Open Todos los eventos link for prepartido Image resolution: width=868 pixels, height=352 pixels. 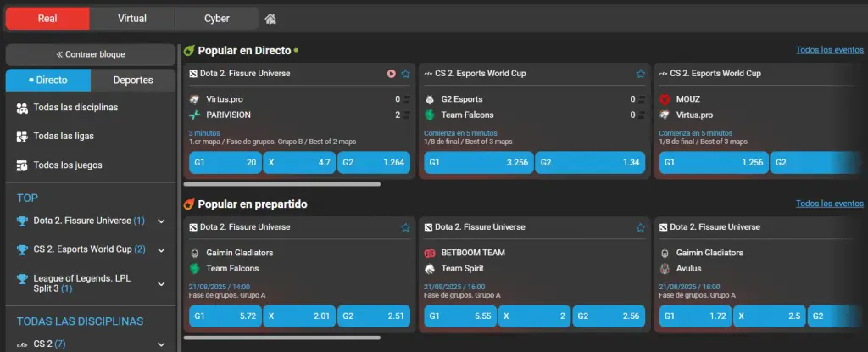coord(829,204)
